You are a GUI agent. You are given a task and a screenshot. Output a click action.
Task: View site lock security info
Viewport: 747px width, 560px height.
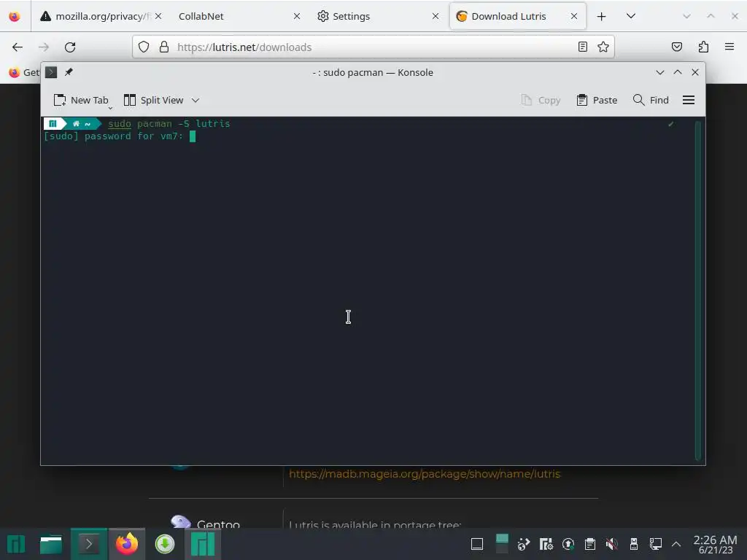pyautogui.click(x=164, y=47)
